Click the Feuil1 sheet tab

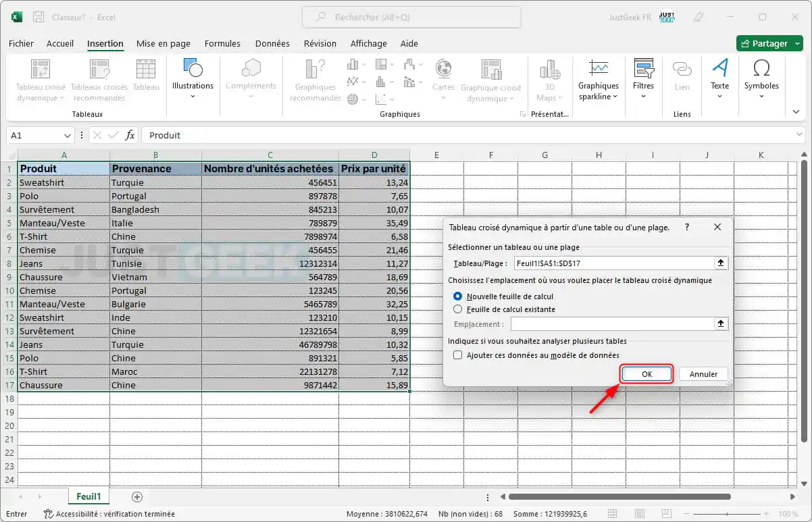click(x=88, y=496)
